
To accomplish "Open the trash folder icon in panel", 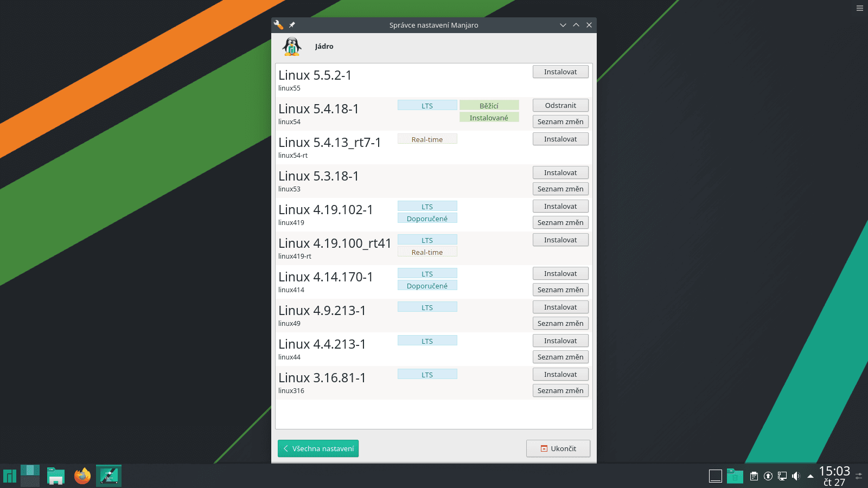I will 735,476.
